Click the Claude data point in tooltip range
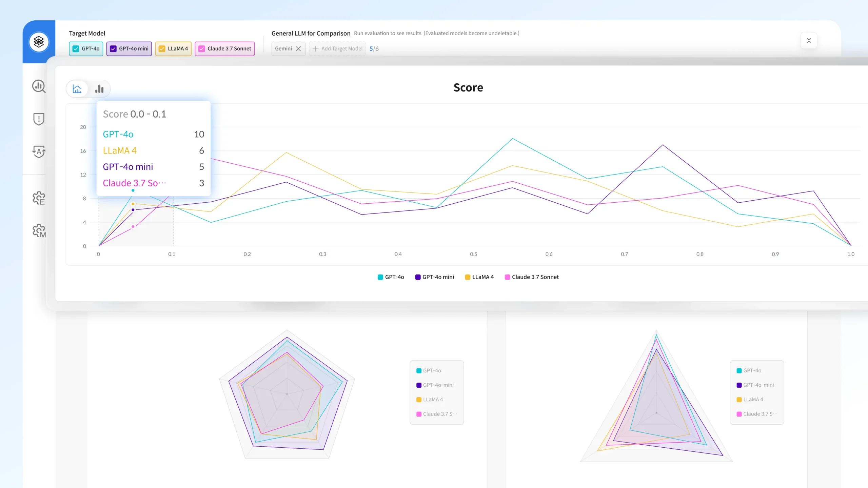This screenshot has width=868, height=488. tap(133, 226)
